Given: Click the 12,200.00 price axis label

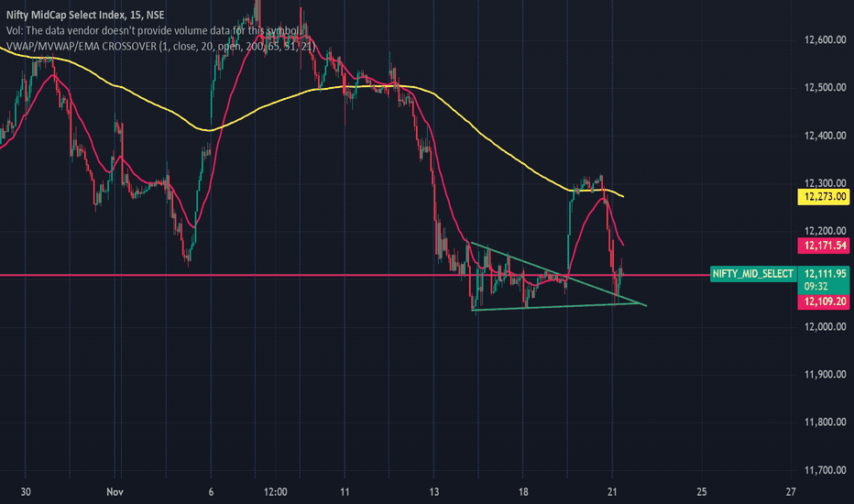Looking at the screenshot, I should click(825, 231).
